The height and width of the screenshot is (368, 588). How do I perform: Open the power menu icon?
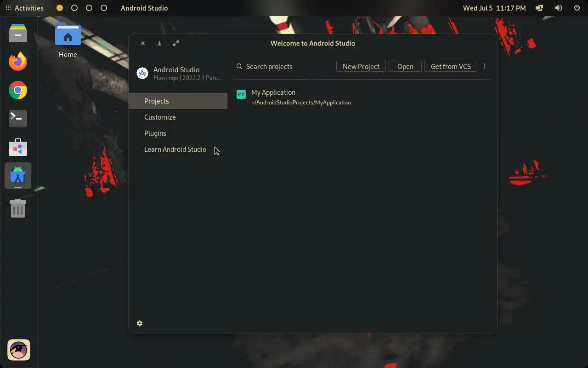pos(577,8)
